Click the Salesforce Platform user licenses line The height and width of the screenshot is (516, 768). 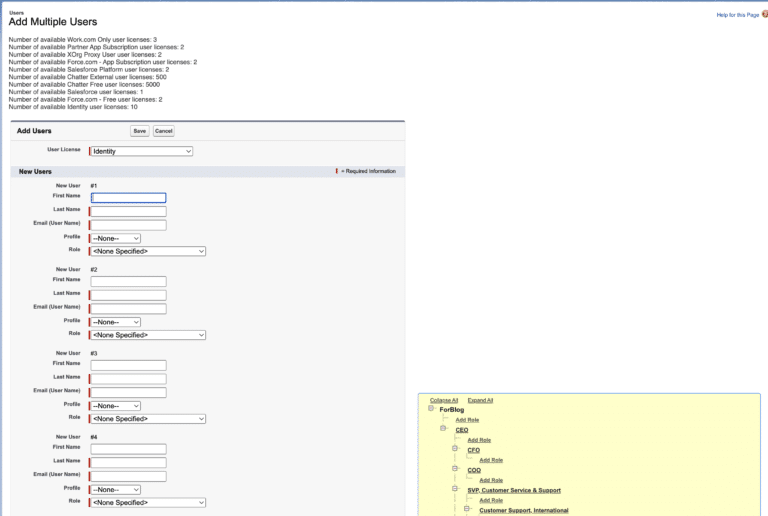89,70
